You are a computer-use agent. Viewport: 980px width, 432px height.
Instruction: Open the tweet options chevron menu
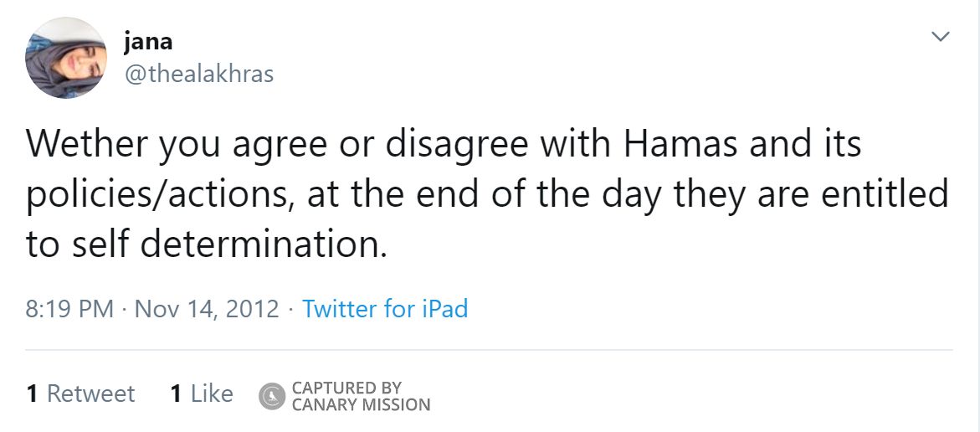coord(941,38)
